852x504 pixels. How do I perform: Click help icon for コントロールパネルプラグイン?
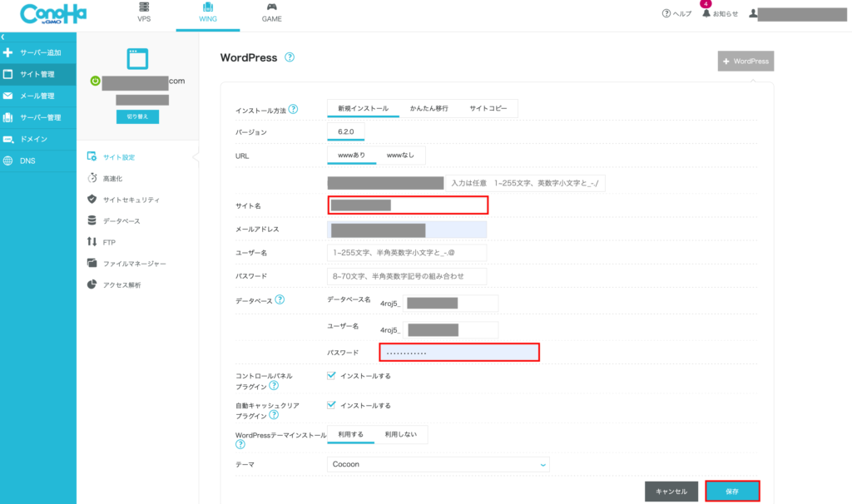274,386
